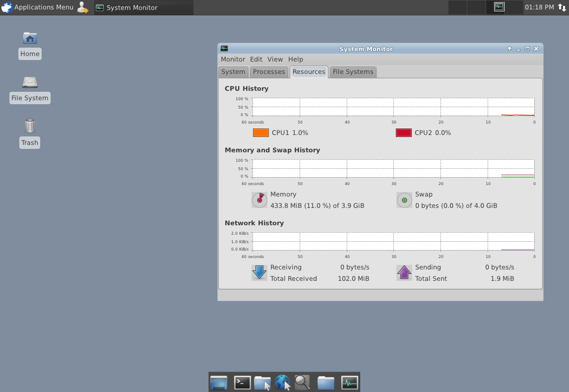The height and width of the screenshot is (392, 569).
Task: Click the purple Sending arrow icon
Action: (x=404, y=272)
